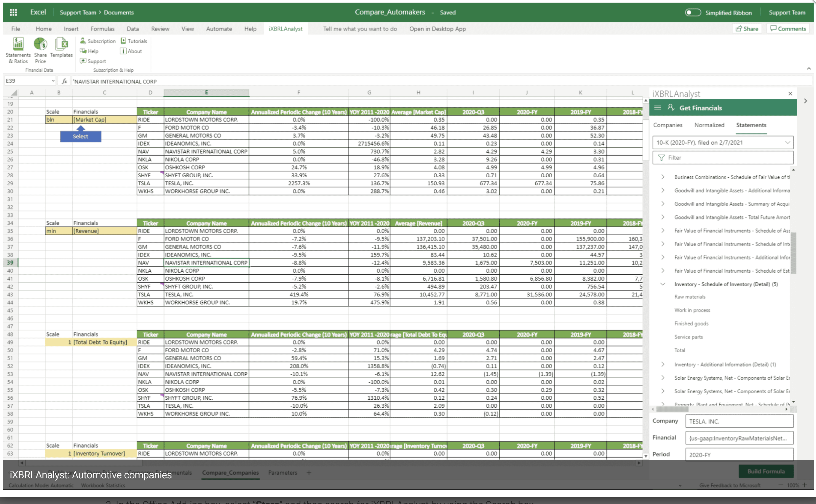Select Raw materials tree item
Image resolution: width=816 pixels, height=504 pixels.
[690, 297]
